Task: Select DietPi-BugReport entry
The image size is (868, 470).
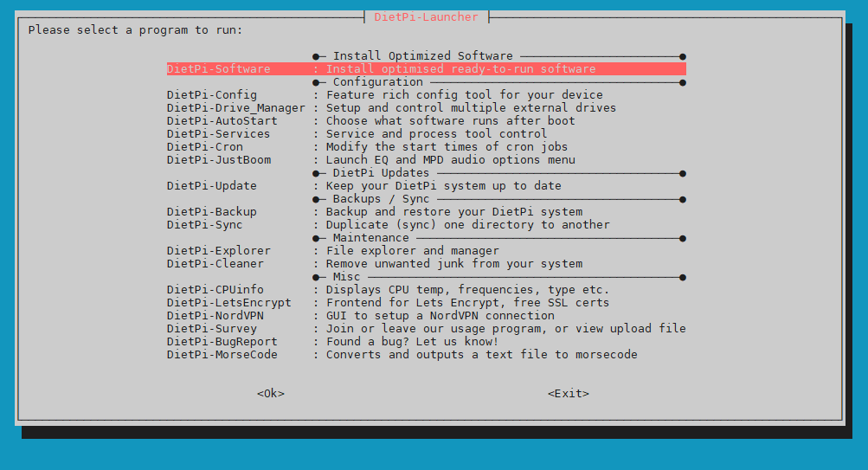Action: (427, 342)
